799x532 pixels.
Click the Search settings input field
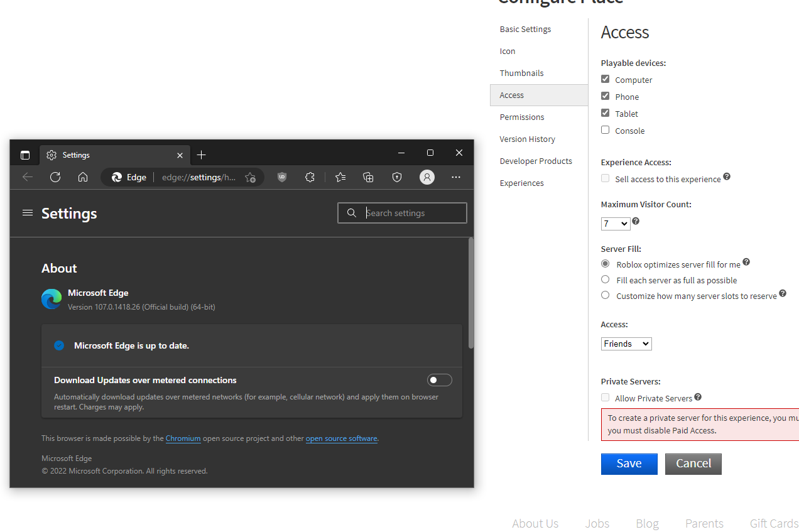coord(402,213)
